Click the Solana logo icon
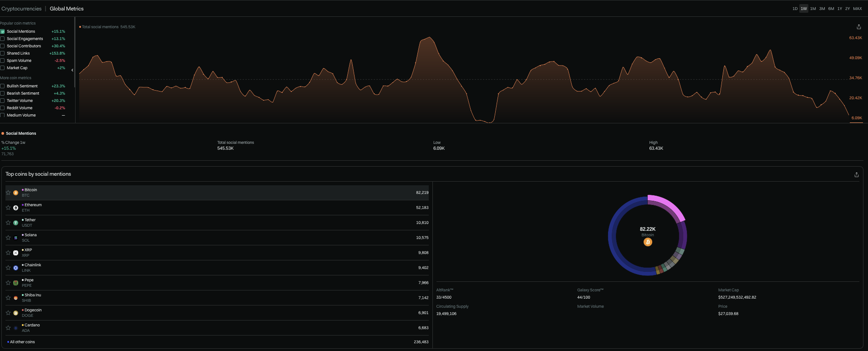Viewport: 868px width, 351px height. pos(16,238)
